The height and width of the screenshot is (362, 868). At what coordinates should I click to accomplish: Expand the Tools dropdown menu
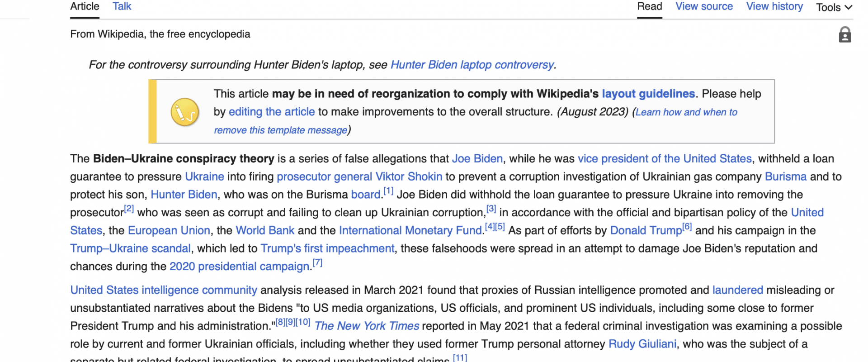click(834, 7)
